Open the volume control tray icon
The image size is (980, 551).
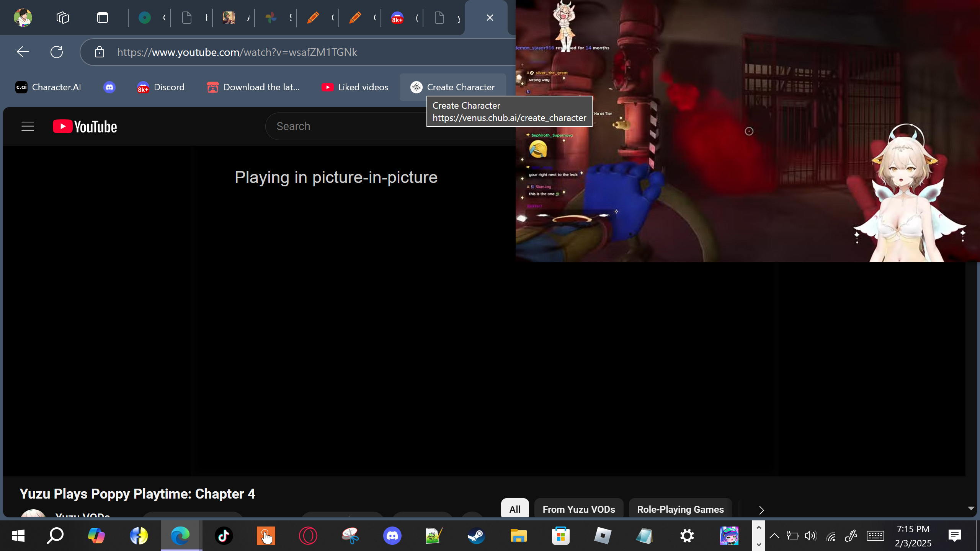(x=811, y=536)
